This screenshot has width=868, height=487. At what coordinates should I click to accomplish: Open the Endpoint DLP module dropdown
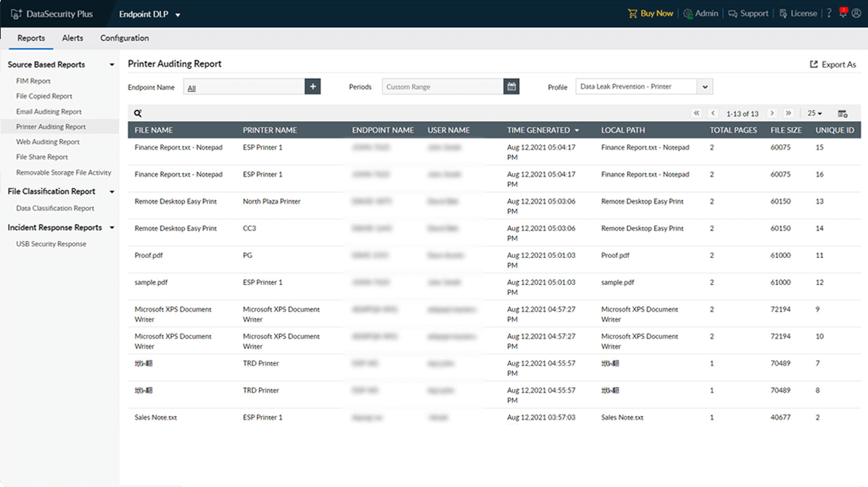pos(149,14)
